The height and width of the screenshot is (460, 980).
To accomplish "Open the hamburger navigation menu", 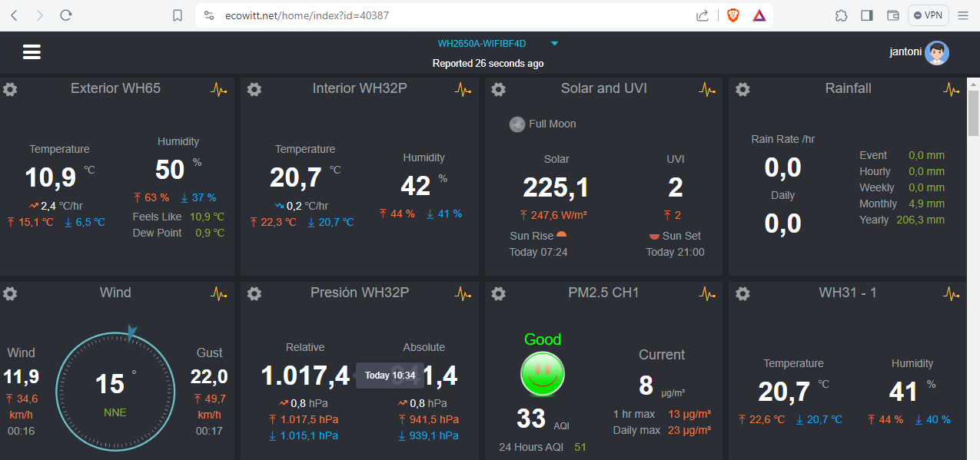I will tap(32, 51).
